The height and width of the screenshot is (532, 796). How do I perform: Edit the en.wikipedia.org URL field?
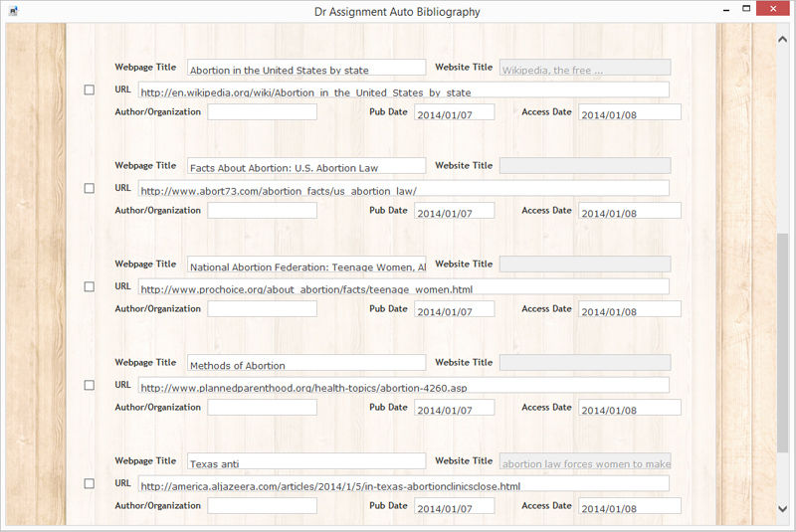(x=404, y=89)
